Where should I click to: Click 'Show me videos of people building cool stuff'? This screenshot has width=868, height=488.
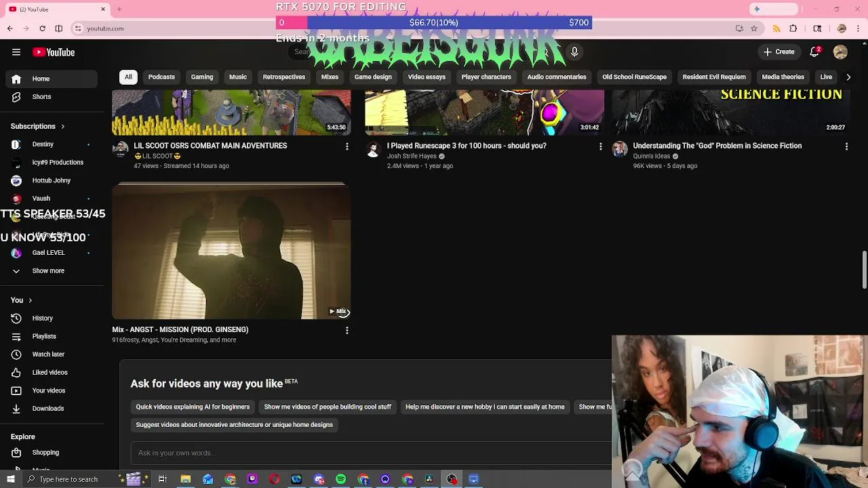tap(328, 407)
